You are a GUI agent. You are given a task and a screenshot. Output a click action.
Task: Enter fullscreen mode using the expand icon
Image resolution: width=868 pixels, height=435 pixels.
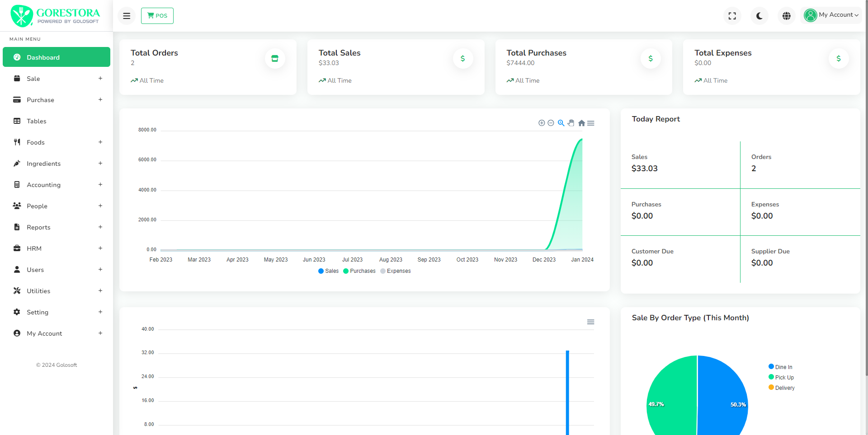click(x=732, y=16)
